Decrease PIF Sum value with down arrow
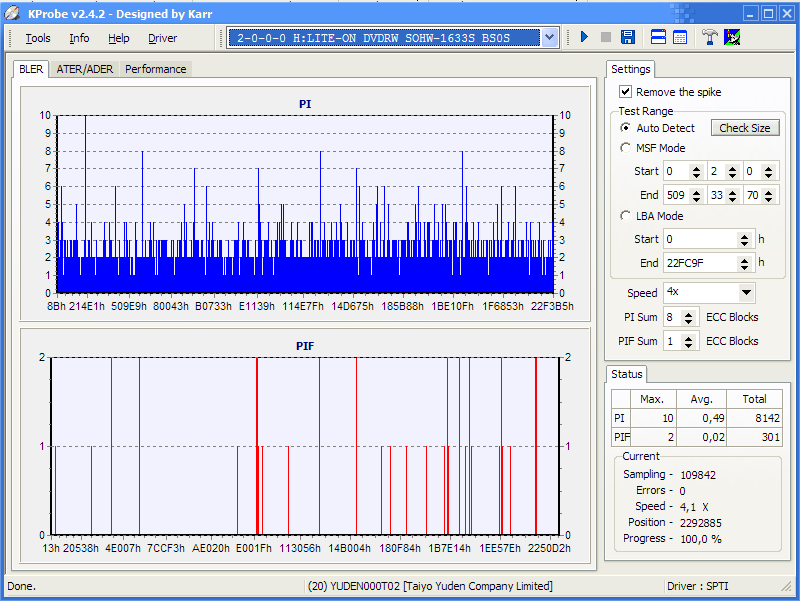The height and width of the screenshot is (601, 800). [688, 345]
